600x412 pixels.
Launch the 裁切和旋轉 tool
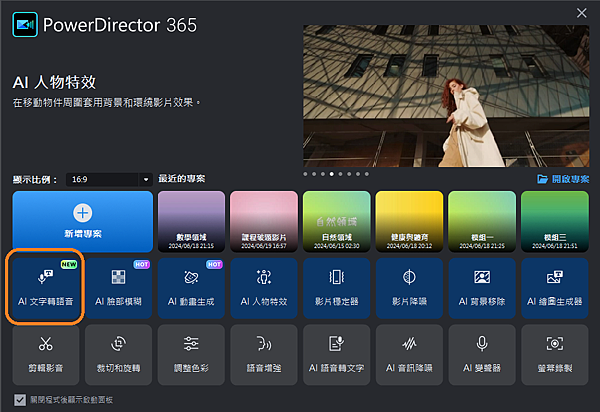coord(118,355)
